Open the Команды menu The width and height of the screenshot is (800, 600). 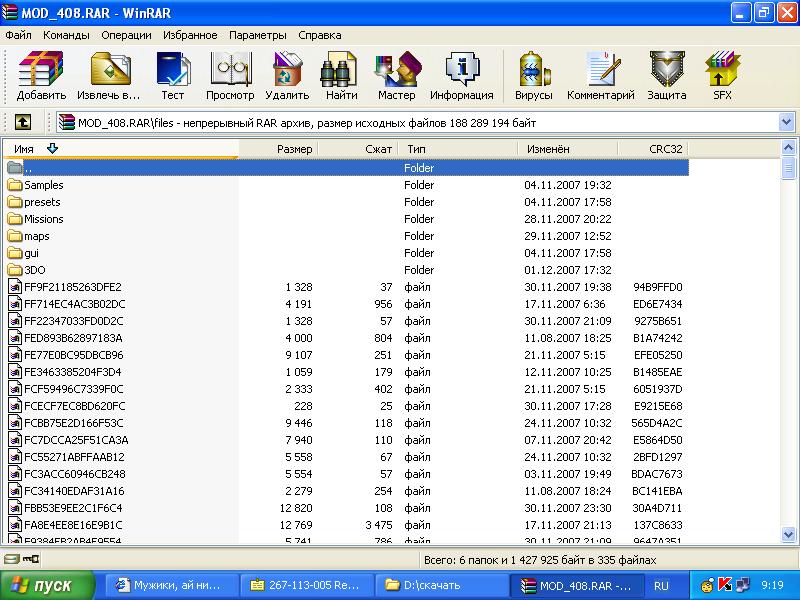coord(66,35)
